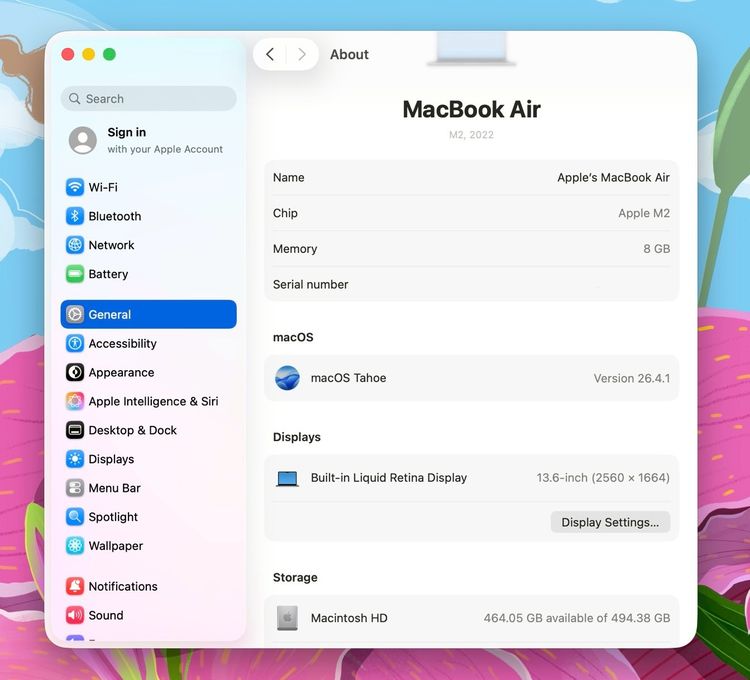Go forward with the right chevron
750x680 pixels.
click(x=302, y=54)
